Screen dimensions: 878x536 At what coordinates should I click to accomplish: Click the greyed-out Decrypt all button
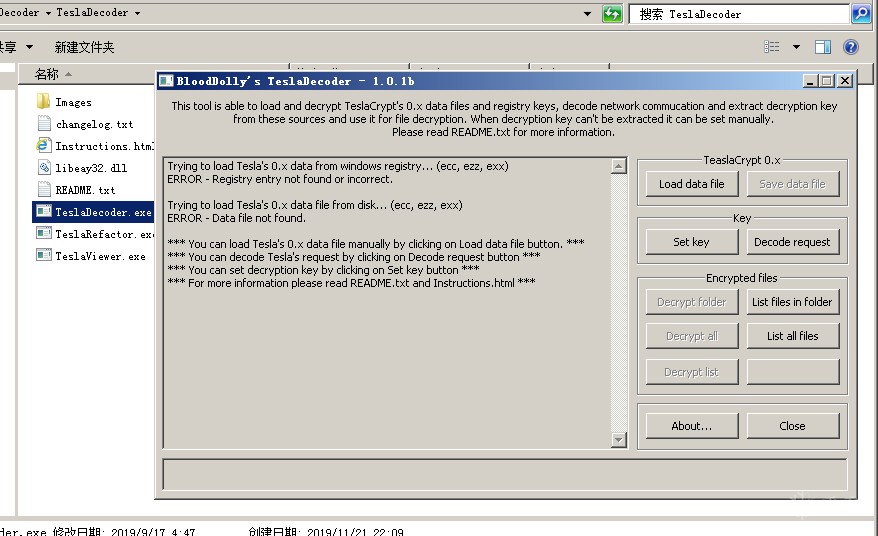692,336
